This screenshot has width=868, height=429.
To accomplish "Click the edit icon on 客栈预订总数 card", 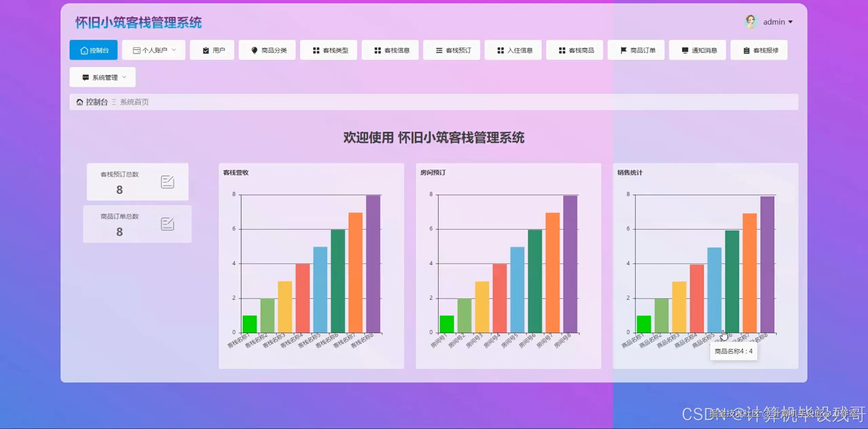I will [x=167, y=182].
